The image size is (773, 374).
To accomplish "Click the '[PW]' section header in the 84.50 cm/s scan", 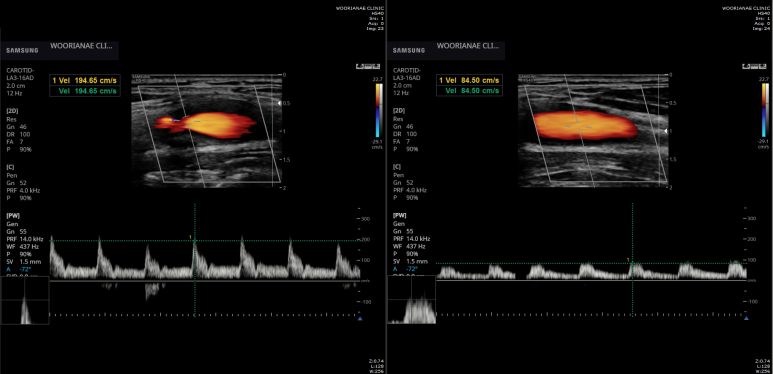I will [399, 215].
